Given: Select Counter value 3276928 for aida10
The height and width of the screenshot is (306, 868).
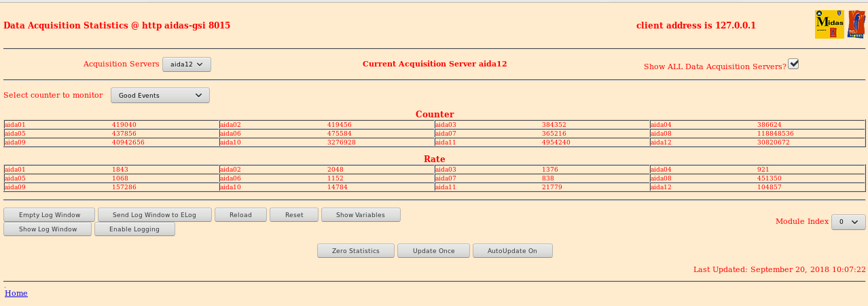Looking at the screenshot, I should pos(342,142).
